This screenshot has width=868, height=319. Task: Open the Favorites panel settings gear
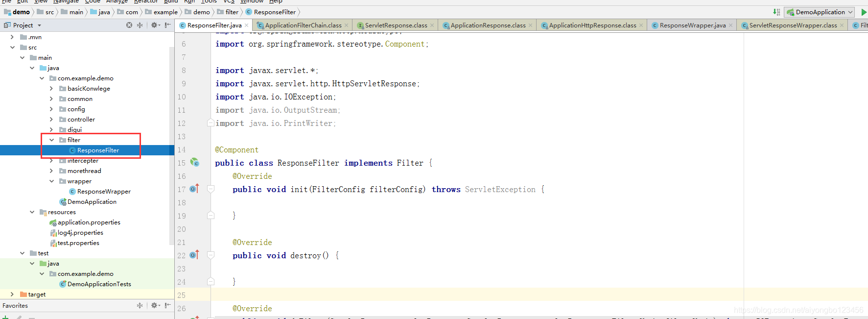coord(155,305)
